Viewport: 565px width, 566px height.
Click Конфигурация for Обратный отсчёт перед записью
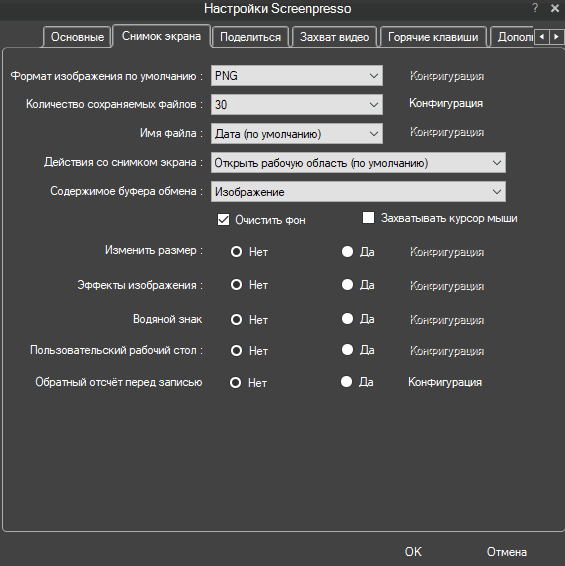tap(445, 382)
